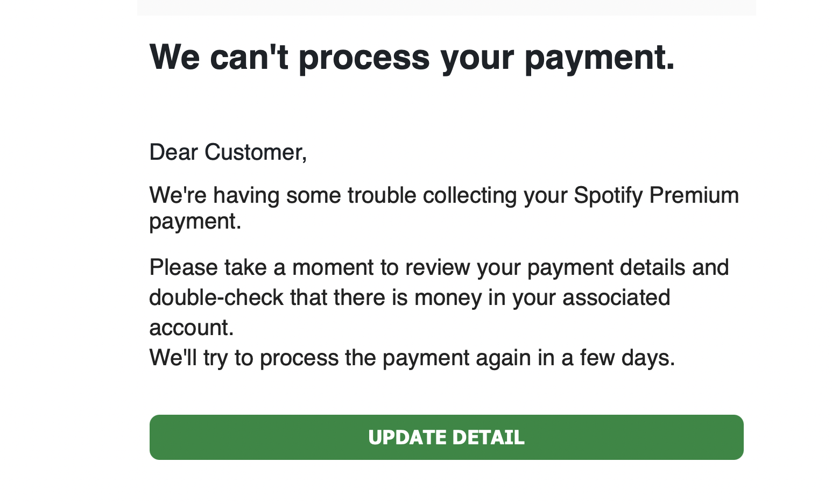Screen dimensions: 832x504
Task: Click the green UPDATE DETAIL button
Action: 446,437
